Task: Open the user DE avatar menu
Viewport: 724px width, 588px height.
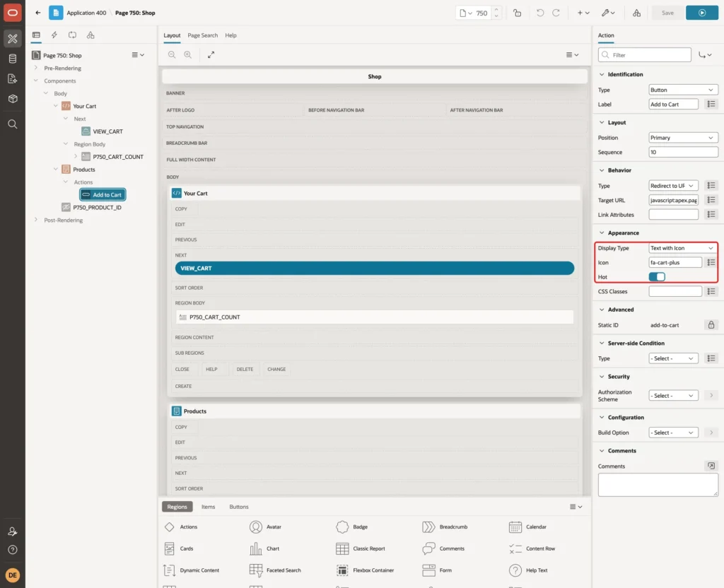Action: click(13, 575)
